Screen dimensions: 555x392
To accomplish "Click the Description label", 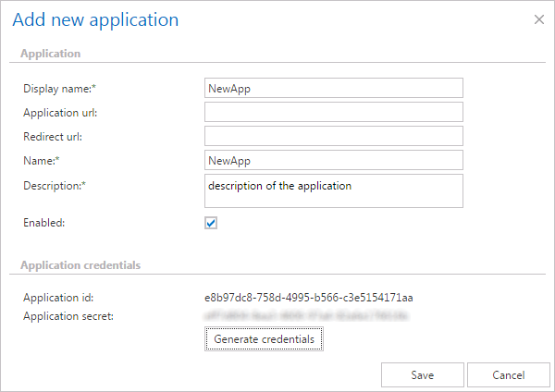I will point(55,185).
